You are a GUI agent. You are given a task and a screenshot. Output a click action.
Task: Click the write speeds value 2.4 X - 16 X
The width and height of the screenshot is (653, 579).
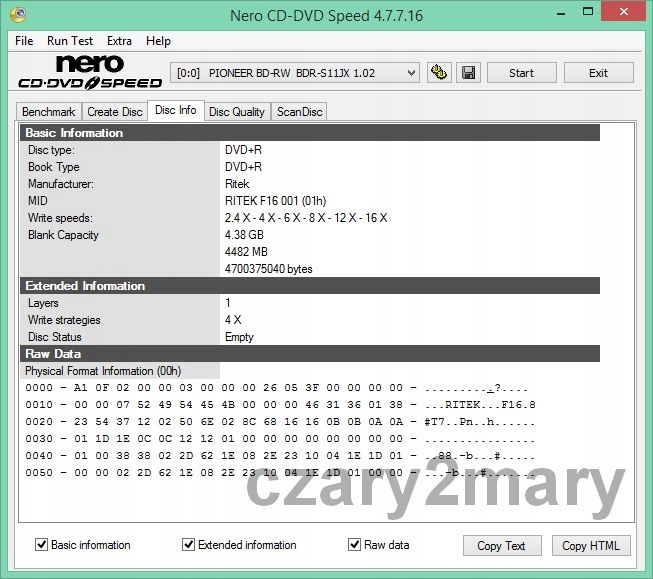306,218
